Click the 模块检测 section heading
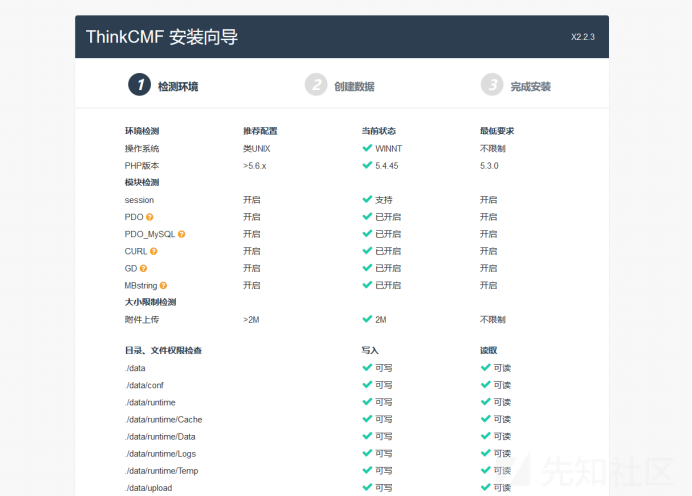Screen dimensions: 692x496 click(142, 182)
